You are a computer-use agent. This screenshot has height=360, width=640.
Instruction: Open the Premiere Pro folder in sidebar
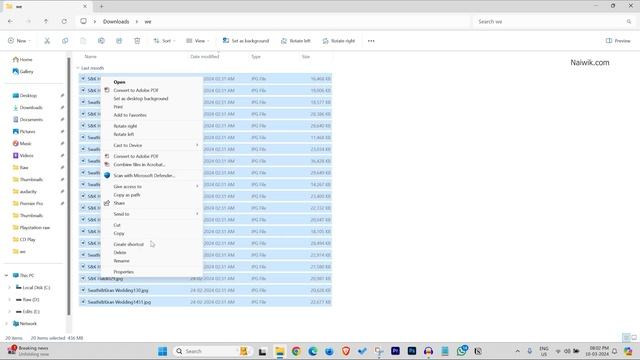pos(28,203)
